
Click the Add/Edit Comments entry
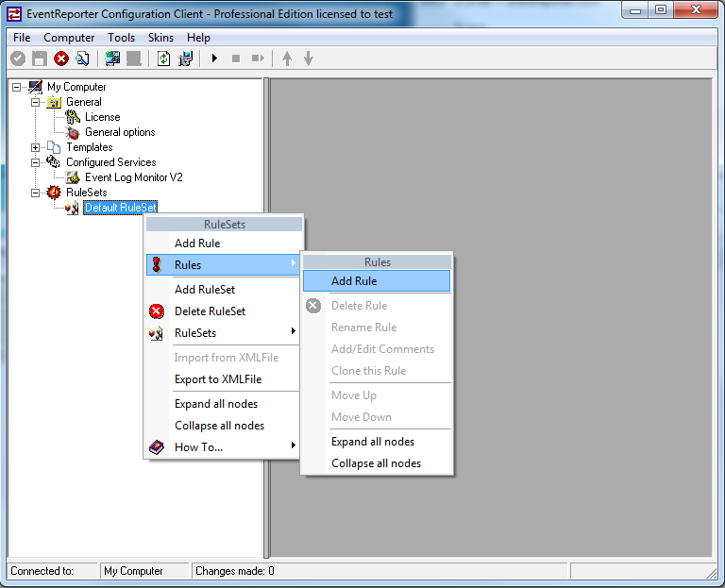377,349
